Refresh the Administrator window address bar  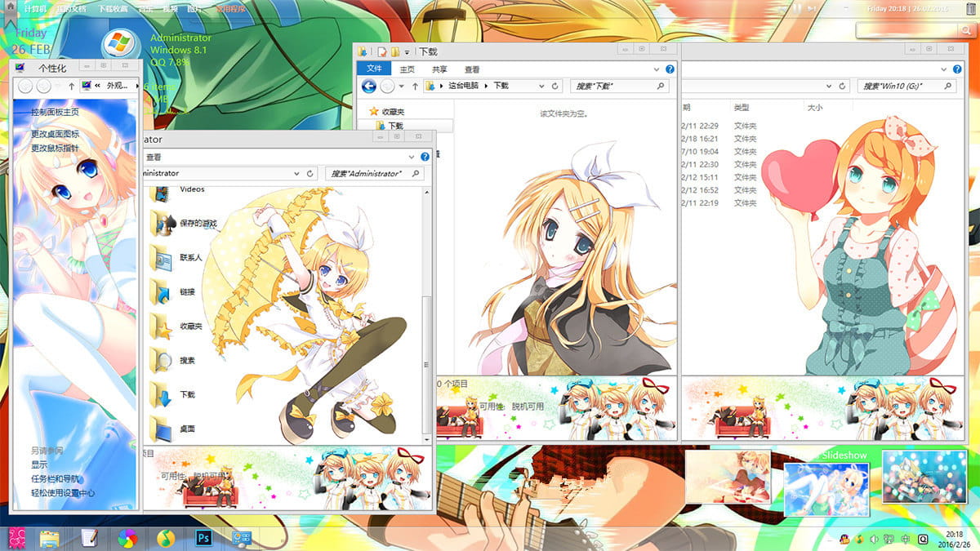pos(310,173)
